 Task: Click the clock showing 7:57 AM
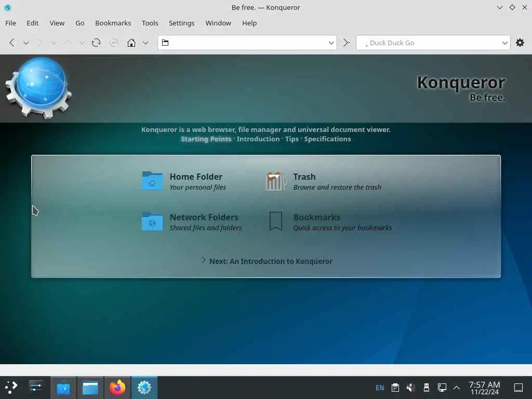point(484,388)
